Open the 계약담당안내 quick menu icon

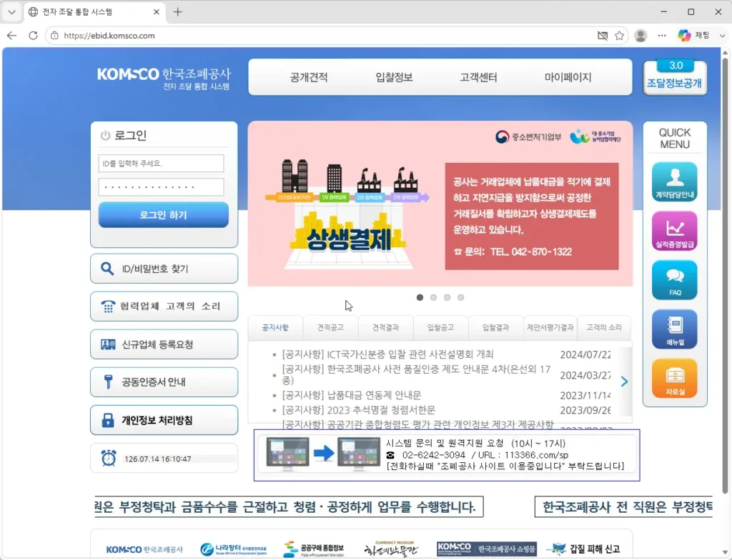click(x=675, y=182)
